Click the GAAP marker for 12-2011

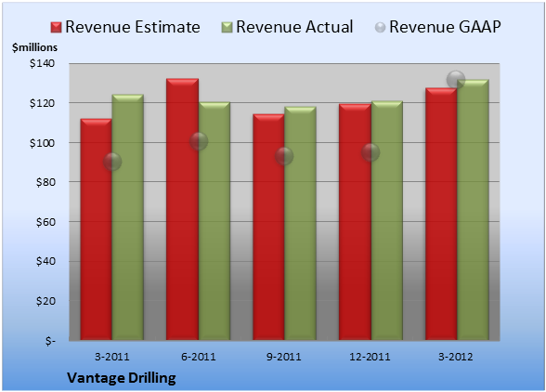pos(370,152)
